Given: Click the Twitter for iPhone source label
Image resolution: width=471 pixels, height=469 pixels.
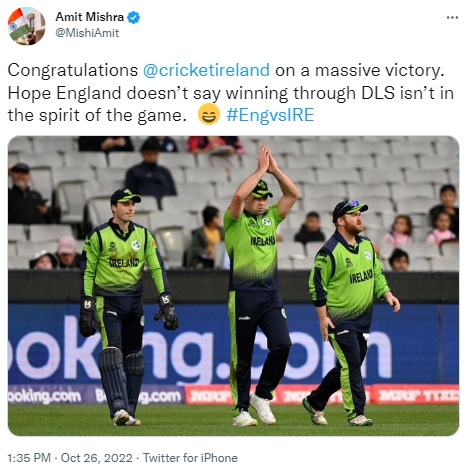Looking at the screenshot, I should point(190,458).
